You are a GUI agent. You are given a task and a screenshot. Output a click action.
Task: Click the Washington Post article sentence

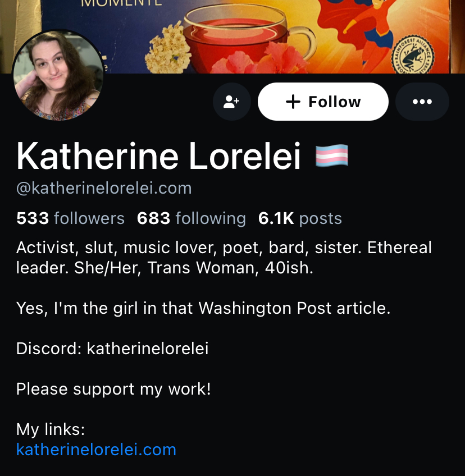(x=203, y=308)
